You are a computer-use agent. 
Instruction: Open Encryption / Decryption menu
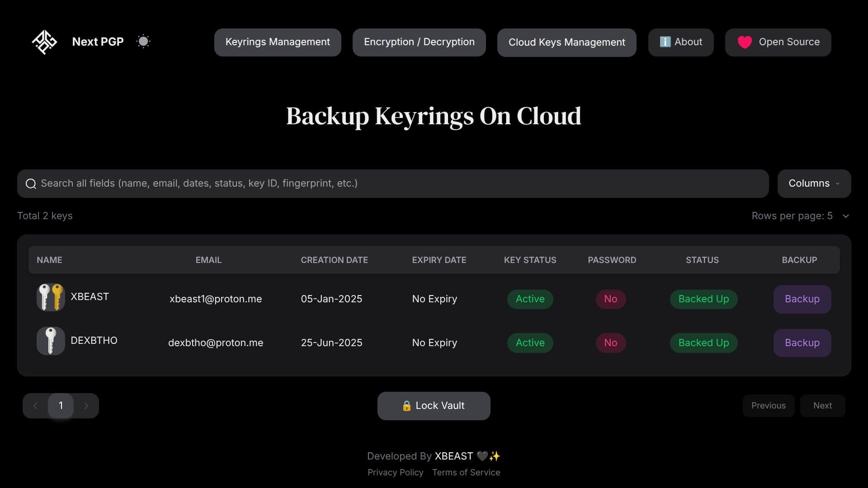click(x=419, y=42)
